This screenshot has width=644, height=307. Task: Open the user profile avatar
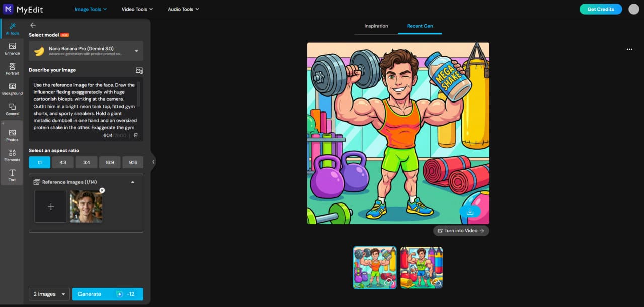tap(634, 9)
